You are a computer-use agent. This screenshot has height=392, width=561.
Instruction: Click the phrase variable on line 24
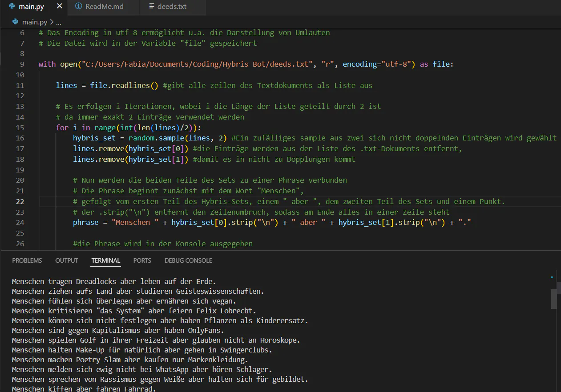coord(85,222)
